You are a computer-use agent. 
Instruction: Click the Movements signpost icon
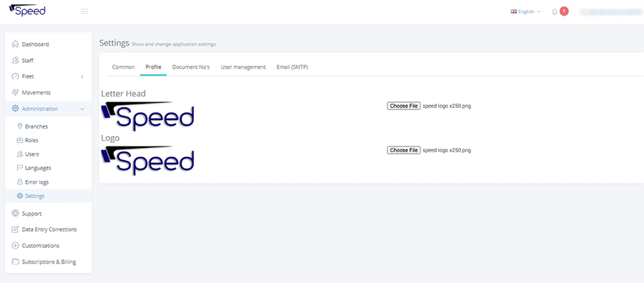pyautogui.click(x=15, y=92)
